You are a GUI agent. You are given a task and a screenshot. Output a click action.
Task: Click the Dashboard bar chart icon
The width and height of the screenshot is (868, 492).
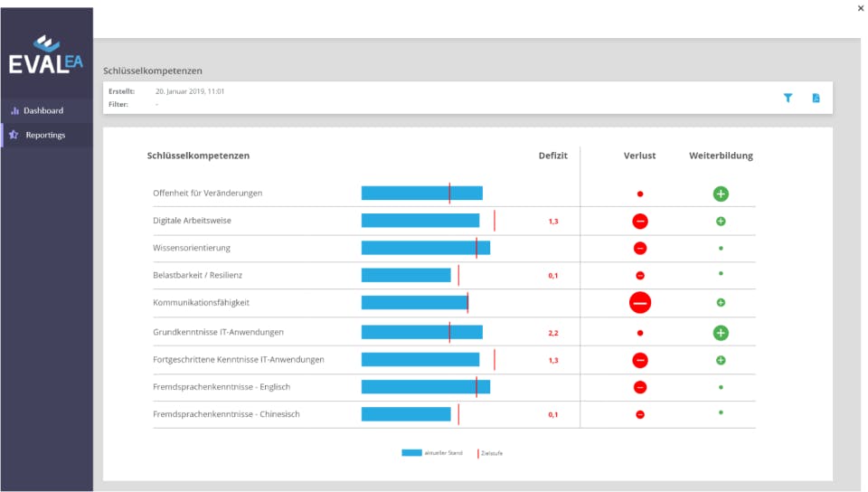pos(15,110)
